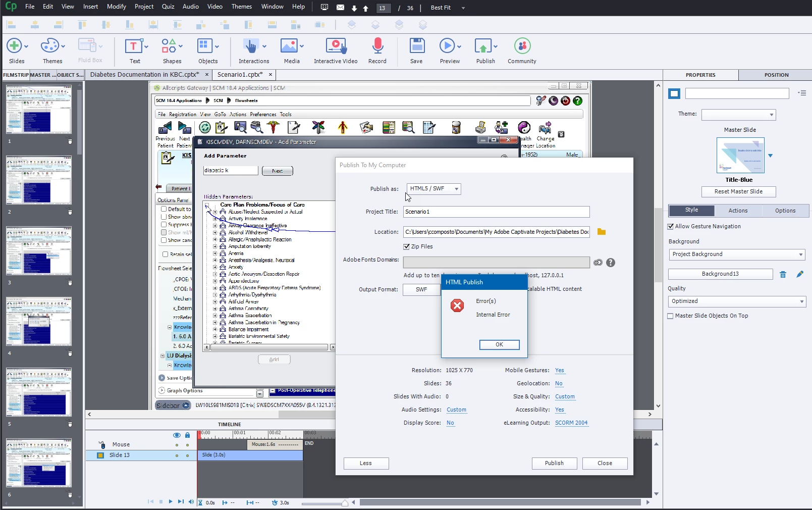812x510 pixels.
Task: Click the Record microphone icon
Action: point(377,46)
